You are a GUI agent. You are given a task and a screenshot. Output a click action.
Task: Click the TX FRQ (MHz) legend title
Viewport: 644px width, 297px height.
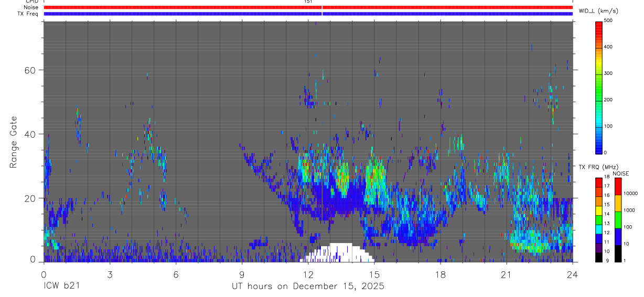[x=597, y=167]
